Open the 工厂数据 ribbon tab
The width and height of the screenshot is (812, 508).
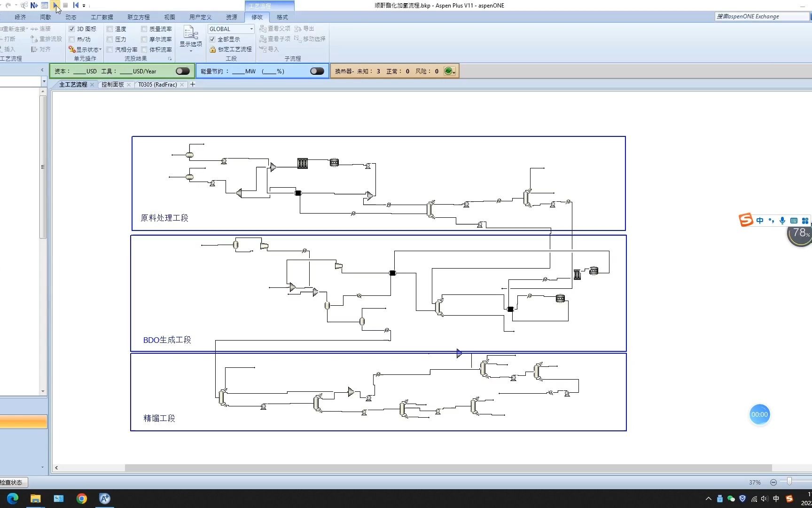[102, 17]
